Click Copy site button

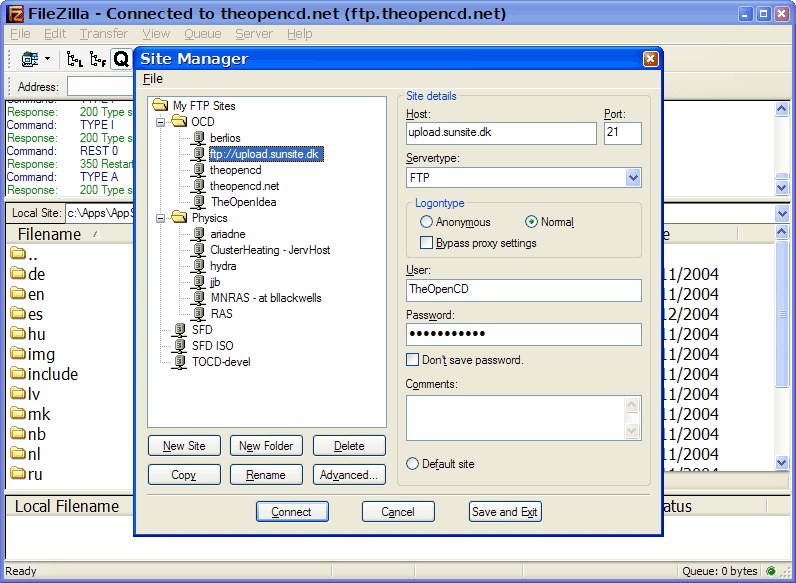184,475
